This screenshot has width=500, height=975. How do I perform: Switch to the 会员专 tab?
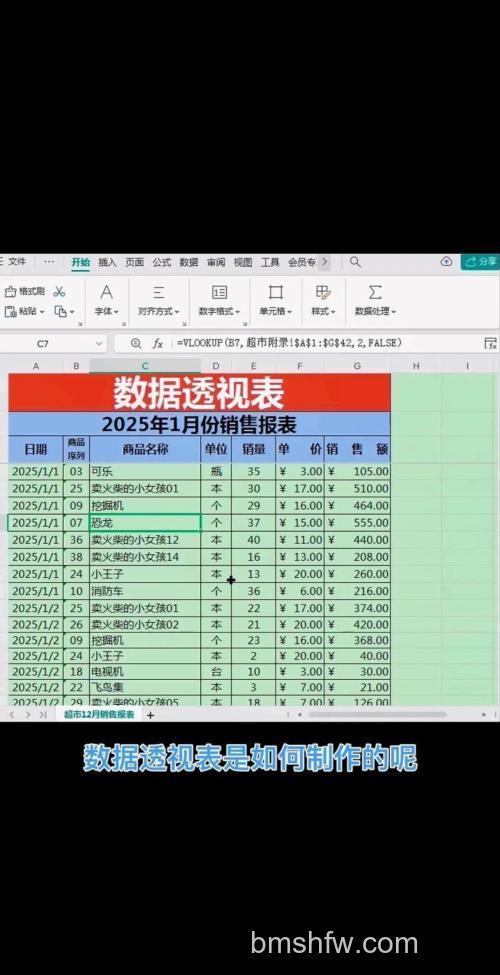tap(302, 262)
